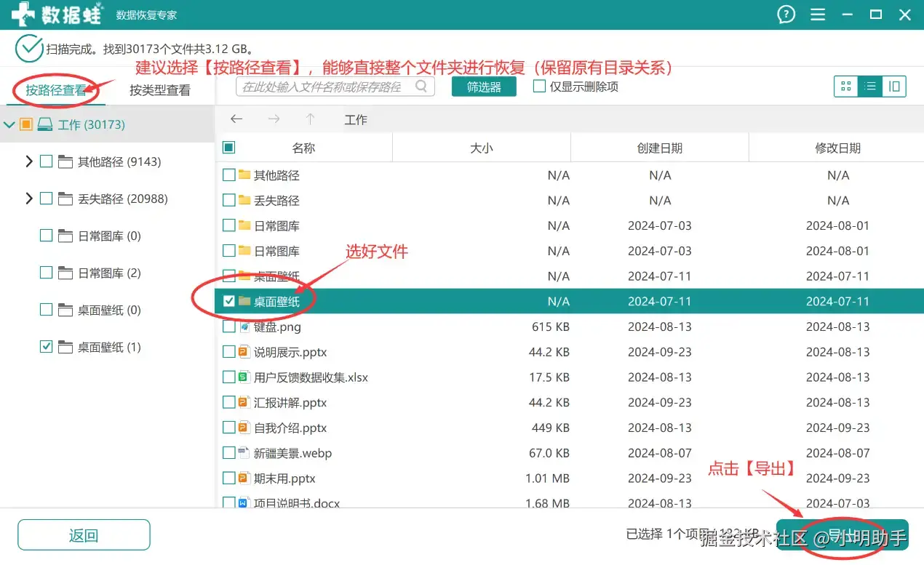
Task: Collapse the 工作 (30173) tree node
Action: [9, 125]
